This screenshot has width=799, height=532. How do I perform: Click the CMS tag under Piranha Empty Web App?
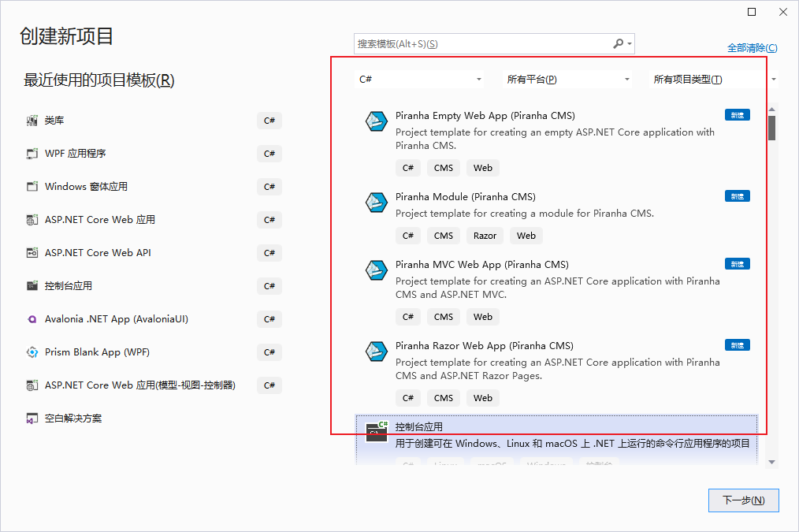(444, 168)
